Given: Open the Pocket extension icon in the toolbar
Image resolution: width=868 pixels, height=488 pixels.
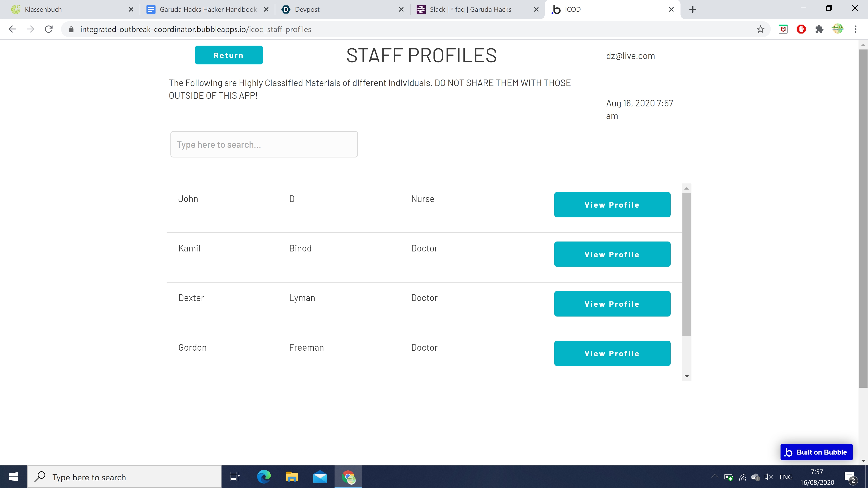Looking at the screenshot, I should tap(783, 29).
